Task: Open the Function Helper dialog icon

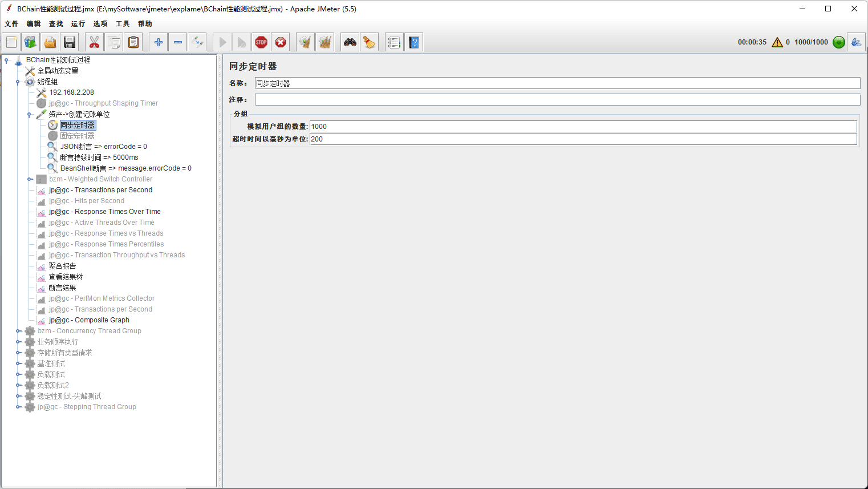Action: point(394,42)
